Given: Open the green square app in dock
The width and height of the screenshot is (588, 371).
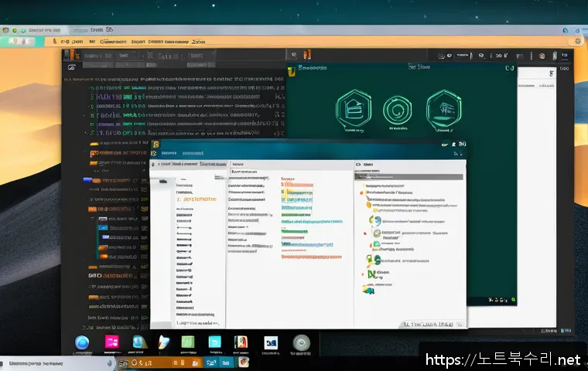Looking at the screenshot, I should (x=189, y=342).
